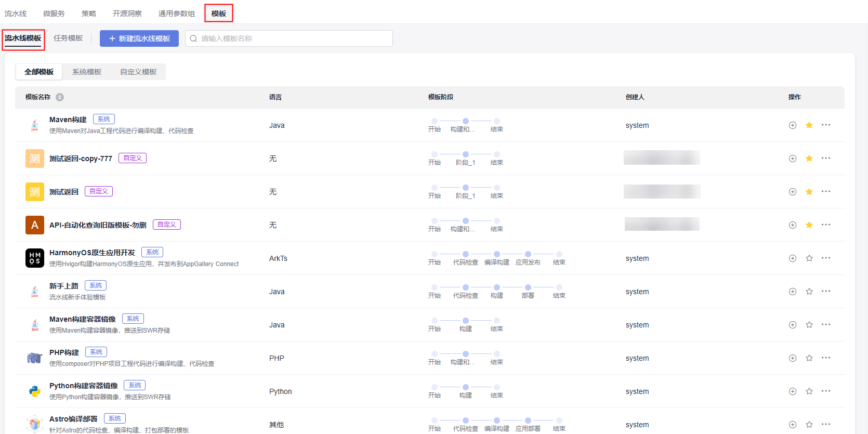The image size is (868, 434).
Task: Click plus icon on 新手上路 row
Action: point(792,292)
